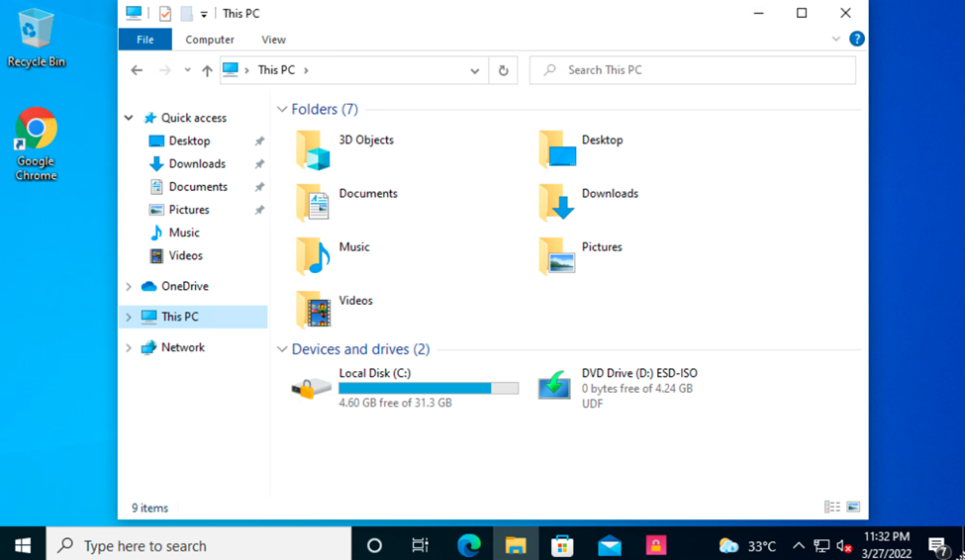965x560 pixels.
Task: Click the breadcrumb chevron after This PC
Action: coord(306,70)
